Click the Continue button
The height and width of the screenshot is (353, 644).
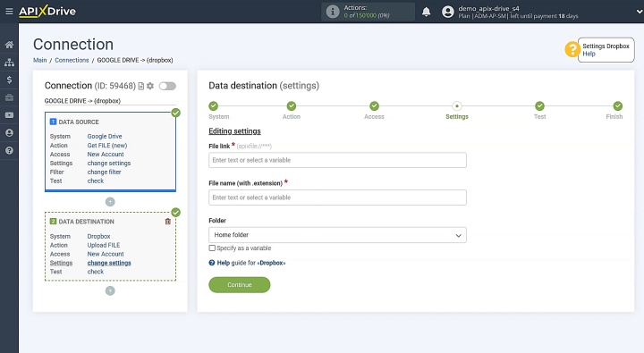point(240,285)
